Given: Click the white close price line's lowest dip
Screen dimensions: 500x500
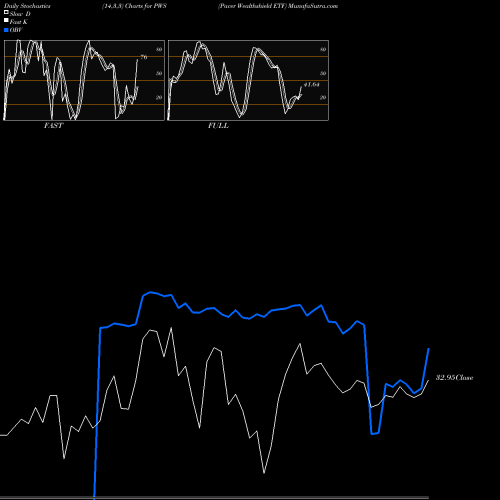Looking at the screenshot, I should pyautogui.click(x=264, y=472).
